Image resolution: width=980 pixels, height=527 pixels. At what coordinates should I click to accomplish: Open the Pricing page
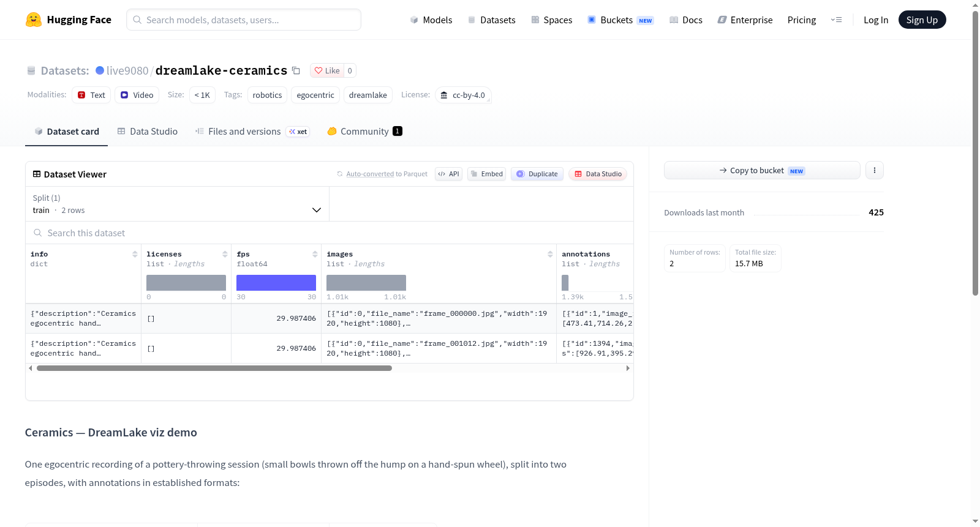point(802,20)
